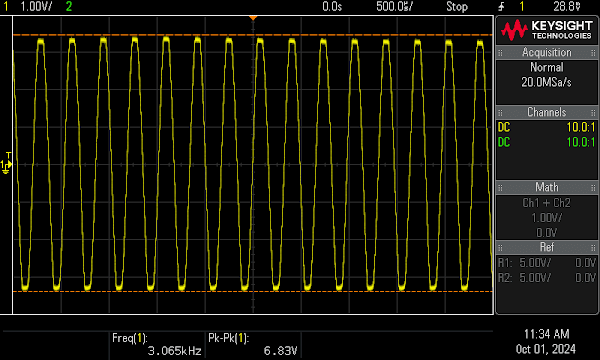Select channel 1 vertical scale 1.00V/
Viewport: 600px width, 360px height.
[36, 6]
